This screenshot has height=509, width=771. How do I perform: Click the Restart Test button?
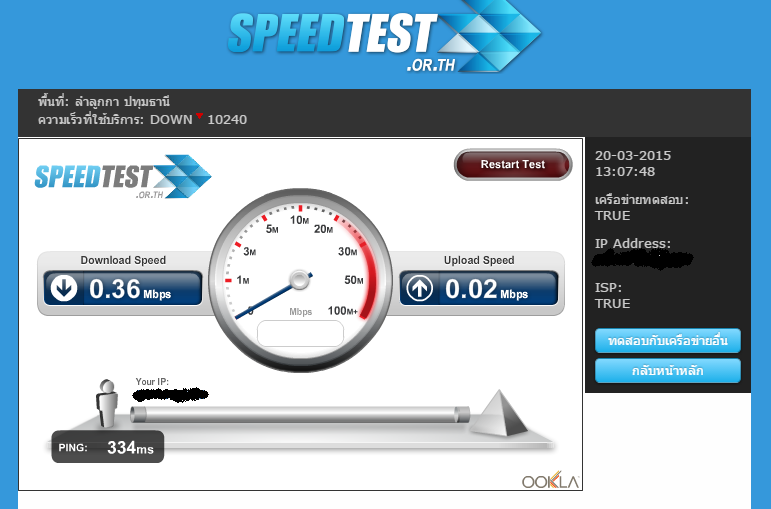point(513,164)
